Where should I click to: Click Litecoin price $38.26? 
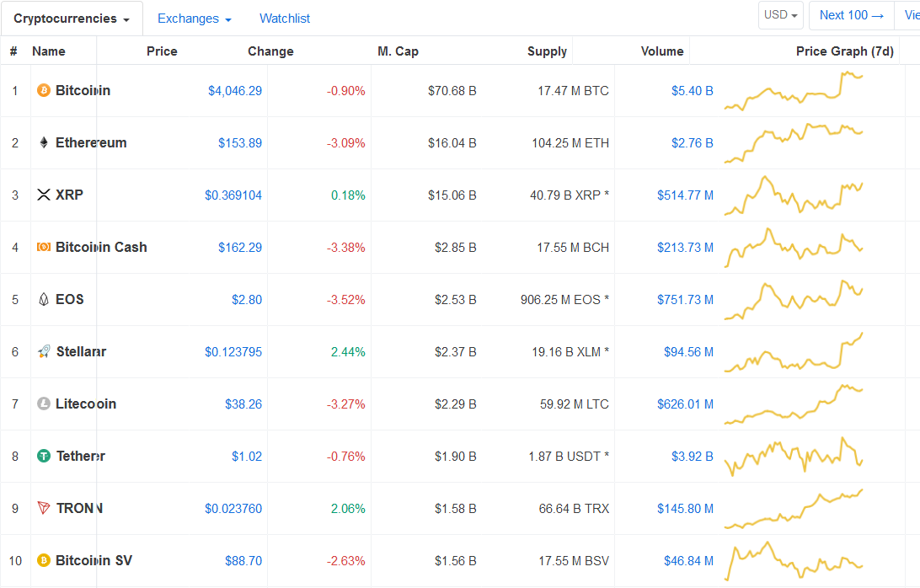click(x=243, y=404)
